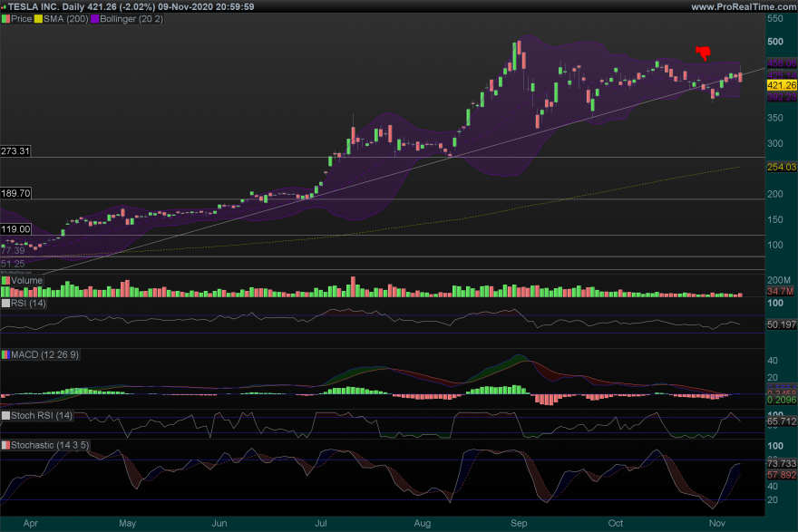Click the 77.39 level label

[13, 250]
